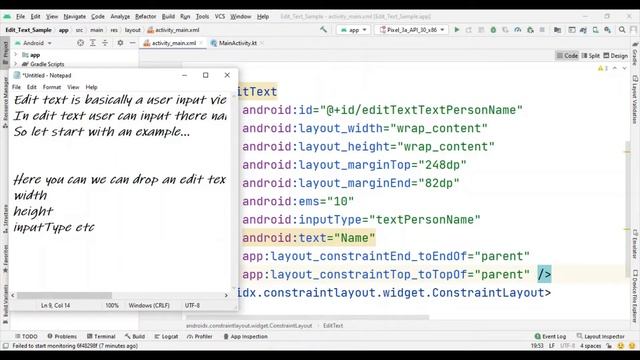This screenshot has height=360, width=640.
Task: Open the Pixel_3a_API_30_x86 device dropdown
Action: tap(411, 30)
